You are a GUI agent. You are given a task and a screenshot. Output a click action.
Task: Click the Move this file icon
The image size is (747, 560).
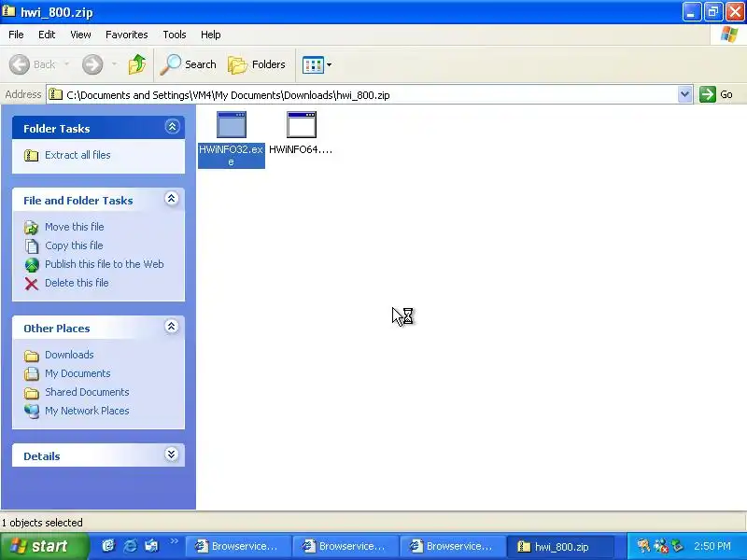pos(32,228)
